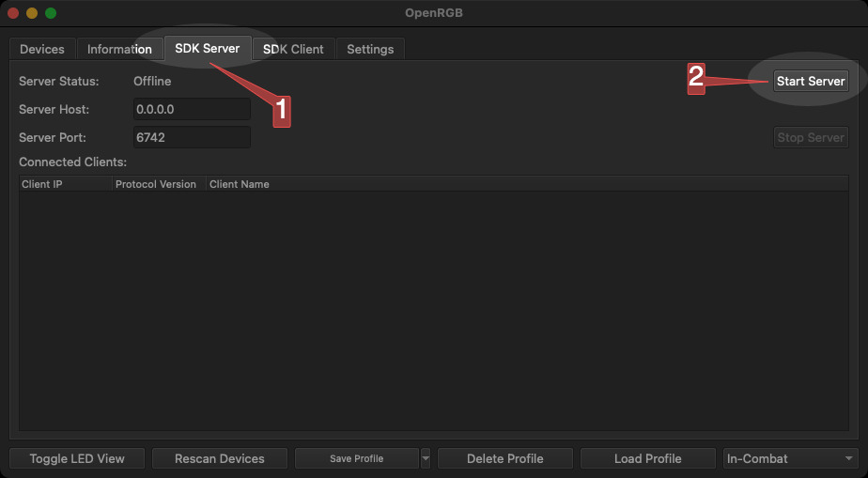Select the SDK Server tab
Screen dimensions: 868x478
pos(208,48)
